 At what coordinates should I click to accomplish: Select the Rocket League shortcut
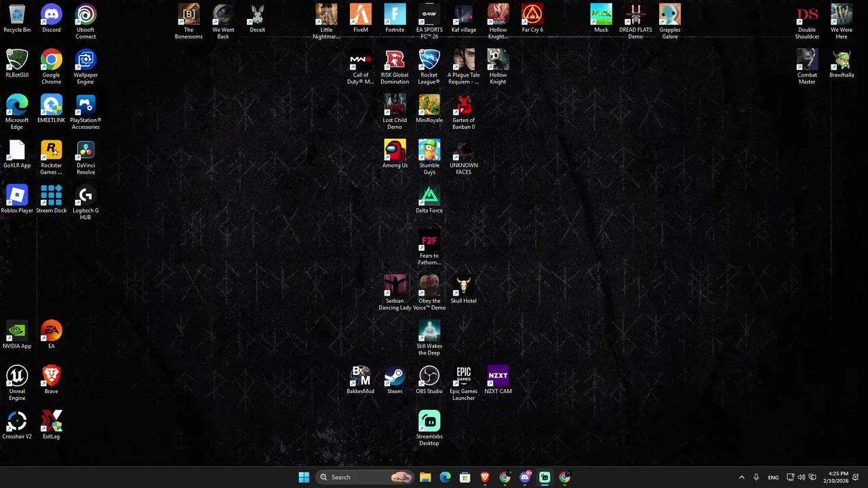[x=429, y=67]
